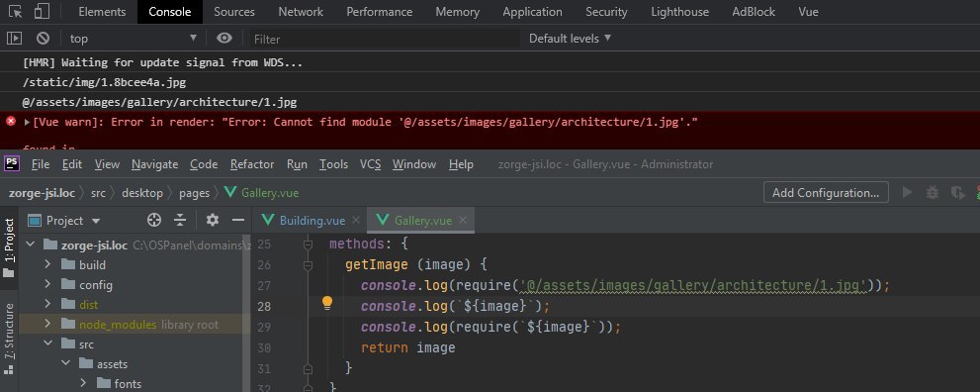Click the Add Configuration button
This screenshot has width=980, height=392.
[x=826, y=193]
